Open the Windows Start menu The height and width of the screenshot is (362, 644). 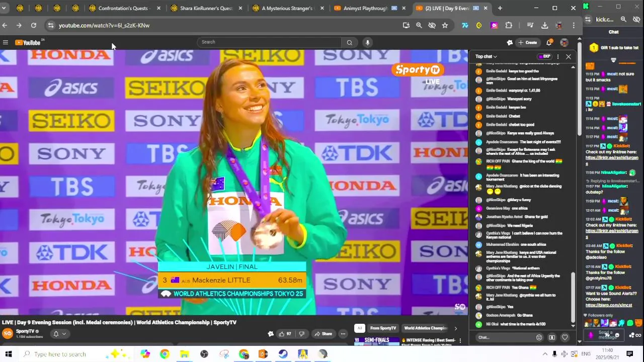9,354
